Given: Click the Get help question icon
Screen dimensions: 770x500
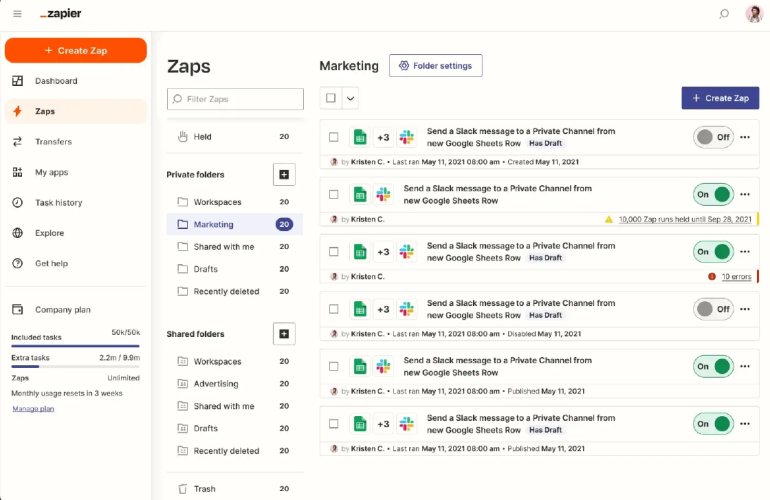Looking at the screenshot, I should coord(18,264).
